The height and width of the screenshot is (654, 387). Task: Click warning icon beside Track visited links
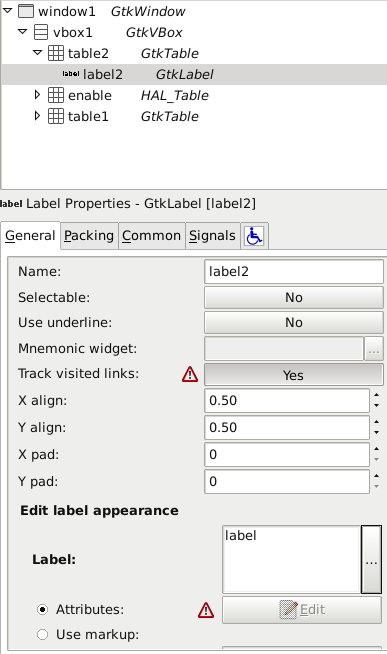[x=190, y=374]
